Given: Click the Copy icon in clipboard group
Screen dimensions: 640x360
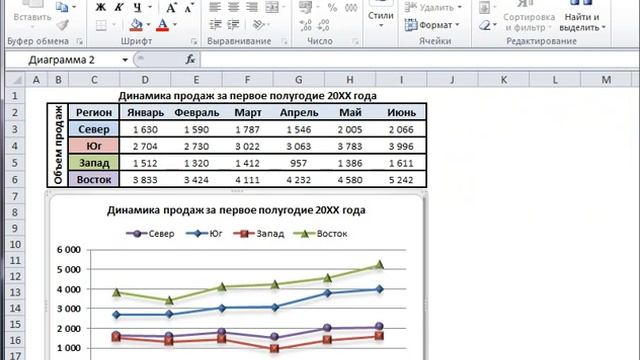Looking at the screenshot, I should [62, 7].
